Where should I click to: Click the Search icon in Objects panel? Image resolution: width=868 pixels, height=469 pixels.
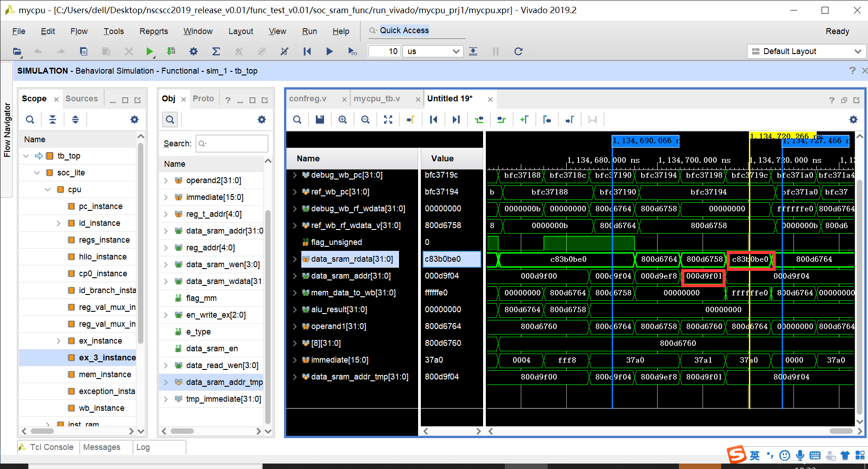click(x=170, y=120)
